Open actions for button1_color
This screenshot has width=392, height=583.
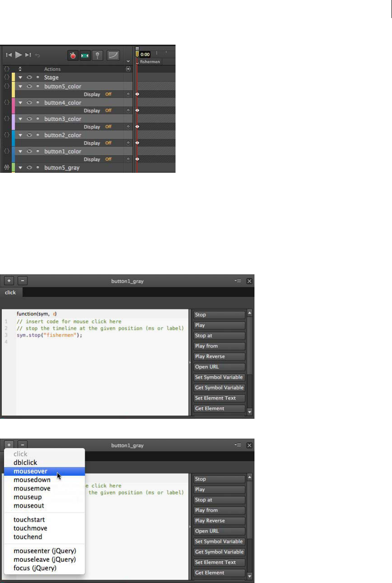pyautogui.click(x=6, y=151)
